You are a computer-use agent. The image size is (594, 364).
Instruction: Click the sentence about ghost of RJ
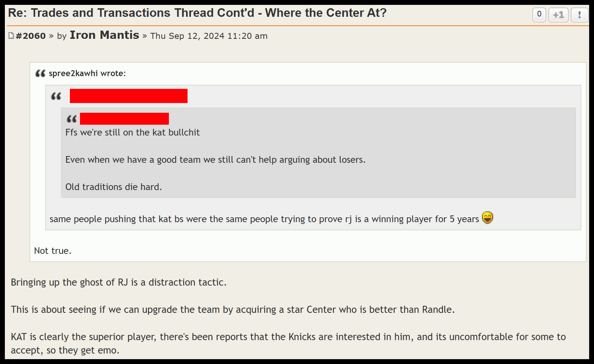[x=118, y=282]
